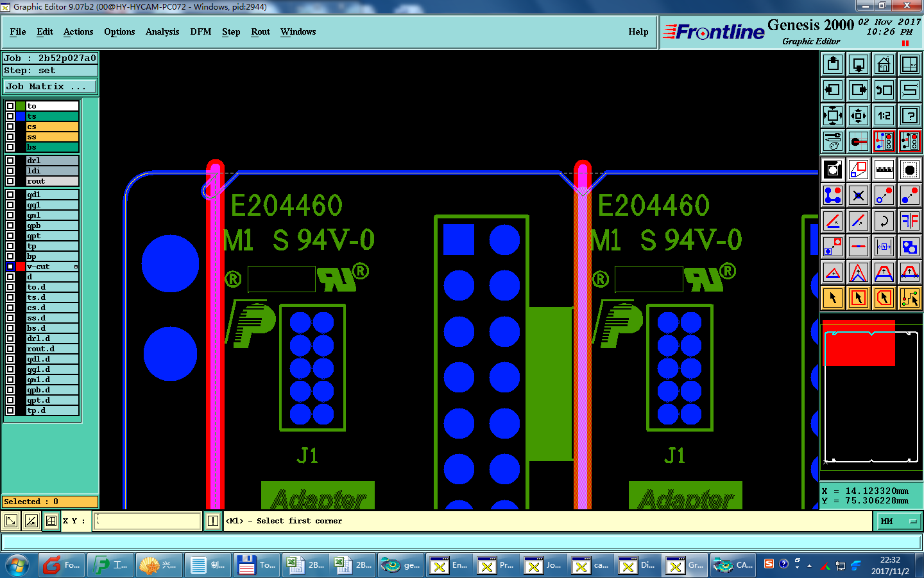Click the previous zoom icon
The image size is (924, 578).
[884, 90]
